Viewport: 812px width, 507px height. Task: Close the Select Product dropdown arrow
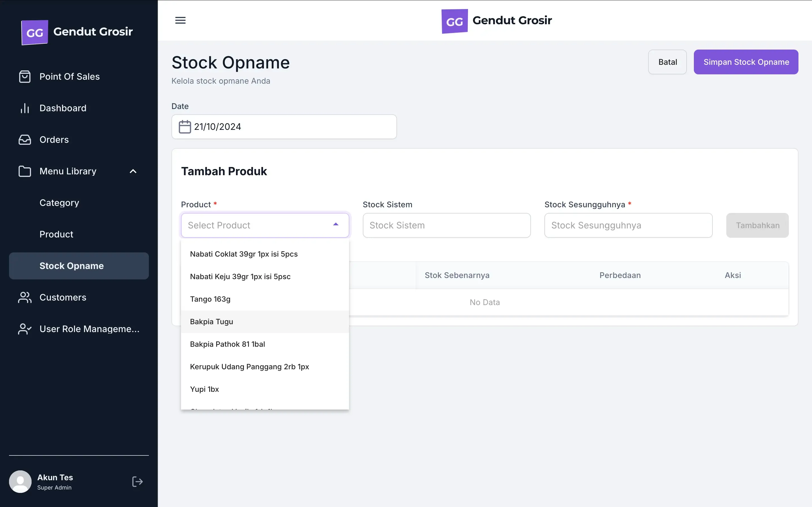pos(336,225)
